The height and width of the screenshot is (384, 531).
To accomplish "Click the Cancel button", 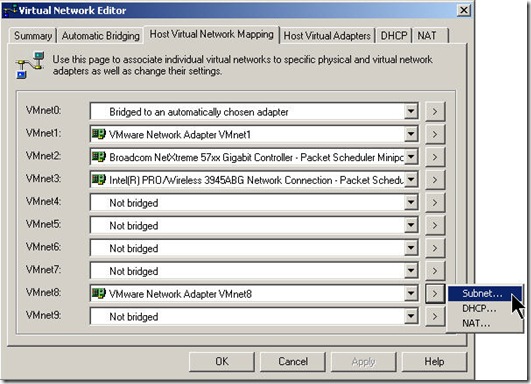I will click(293, 361).
